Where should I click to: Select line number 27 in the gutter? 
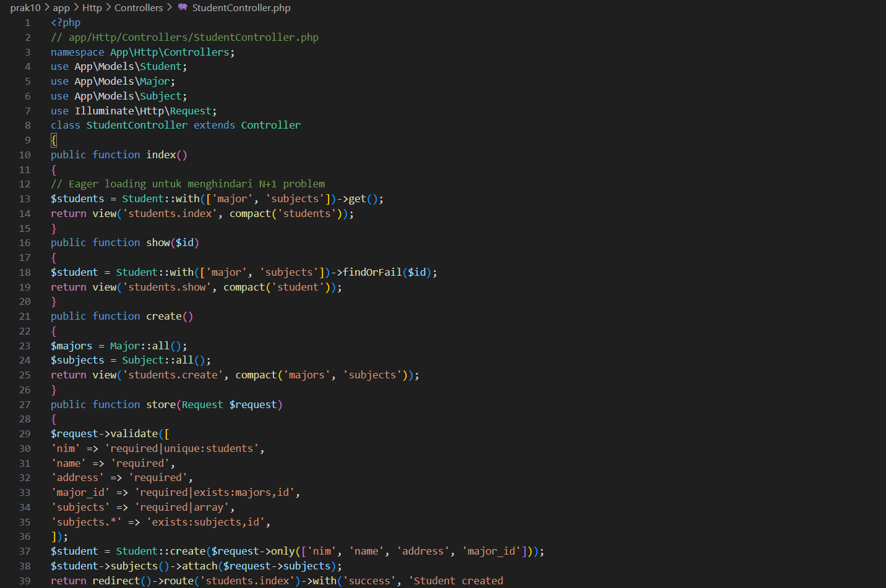click(x=25, y=405)
